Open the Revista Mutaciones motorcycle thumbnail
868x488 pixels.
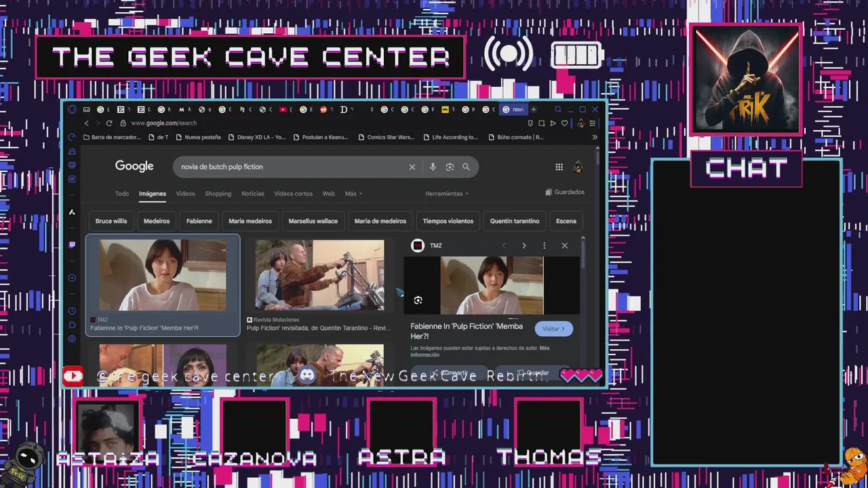(319, 274)
